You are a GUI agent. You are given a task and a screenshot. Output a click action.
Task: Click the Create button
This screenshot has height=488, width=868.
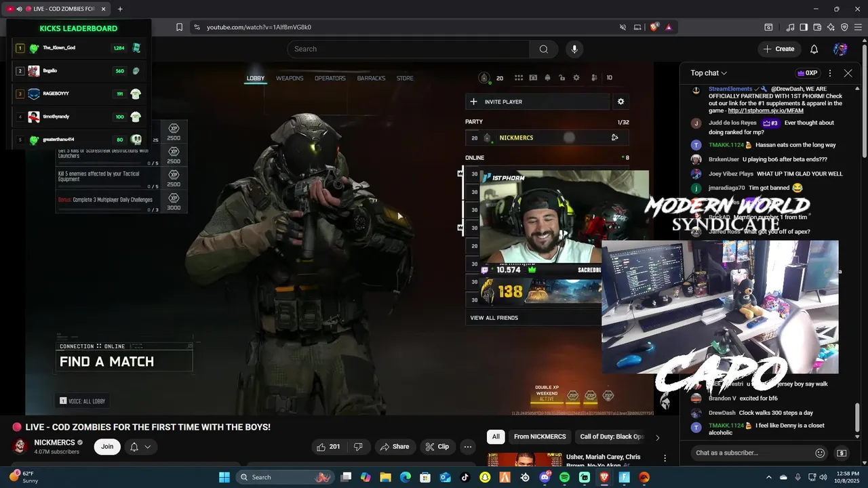pyautogui.click(x=778, y=49)
